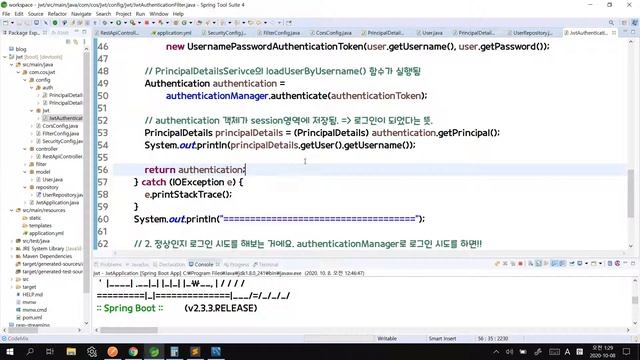Click the green New Java Class icon

184,22
